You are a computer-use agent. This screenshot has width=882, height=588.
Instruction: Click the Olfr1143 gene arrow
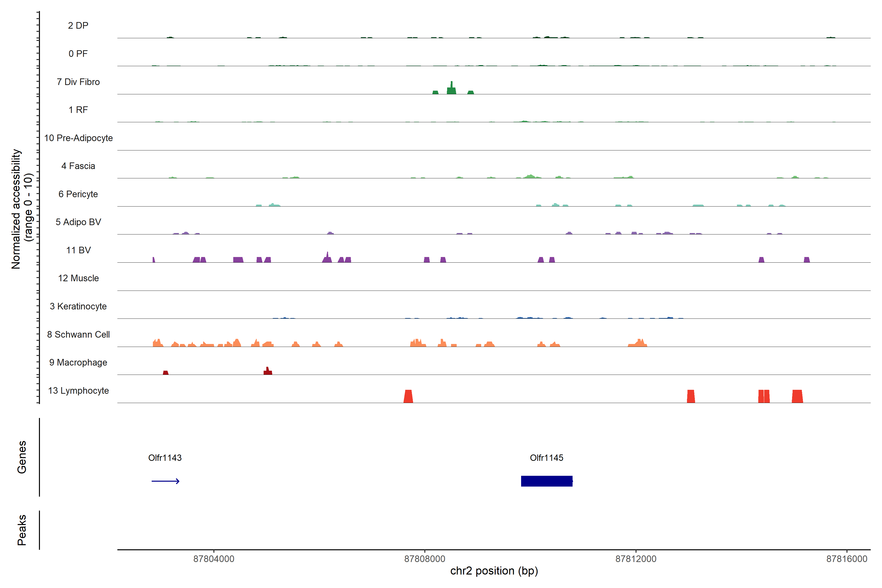tap(165, 481)
